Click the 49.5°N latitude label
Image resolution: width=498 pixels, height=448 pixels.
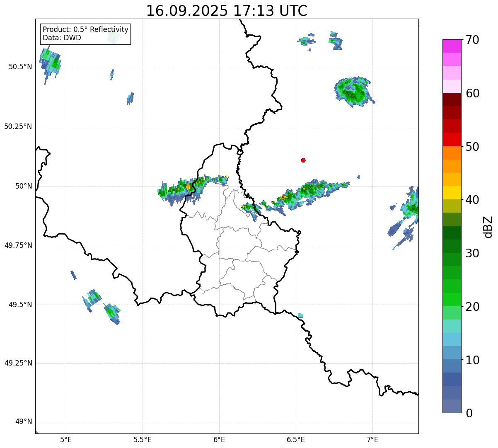click(20, 305)
